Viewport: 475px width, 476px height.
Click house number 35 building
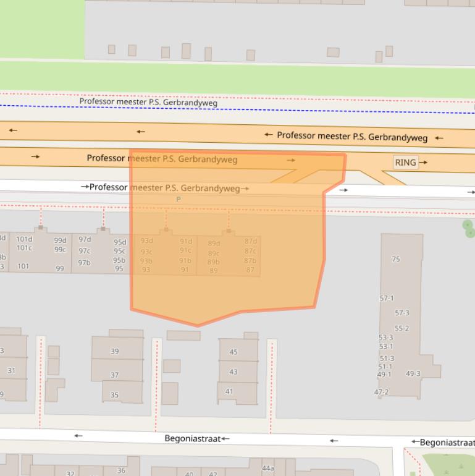pos(115,394)
